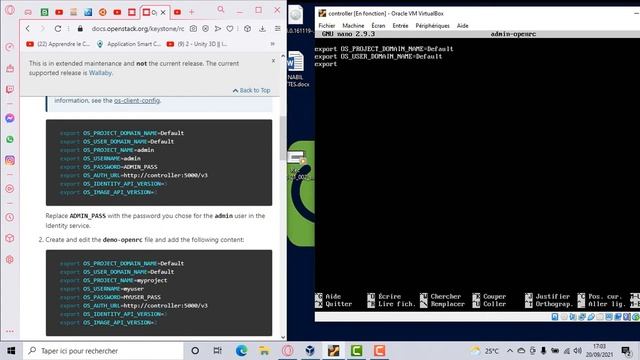Switch to the green B tab
Image resolution: width=640 pixels, height=360 pixels.
pyautogui.click(x=44, y=12)
